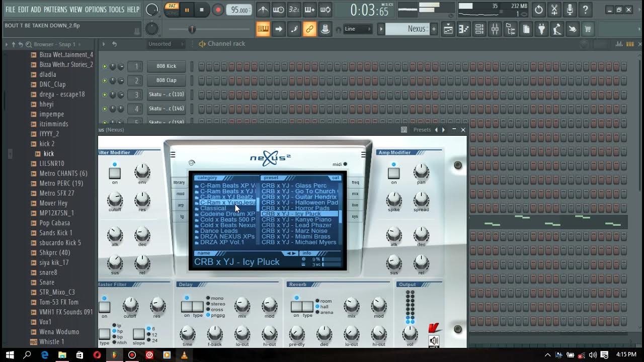Open Nexus Presets dropdown in title bar
Screen dimensions: 644x362
tap(422, 130)
